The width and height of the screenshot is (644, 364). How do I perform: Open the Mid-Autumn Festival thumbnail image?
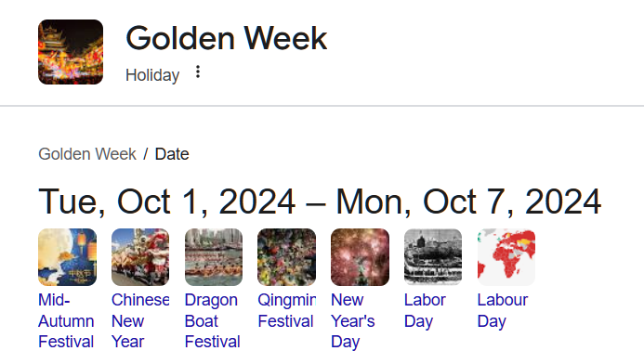tap(67, 257)
